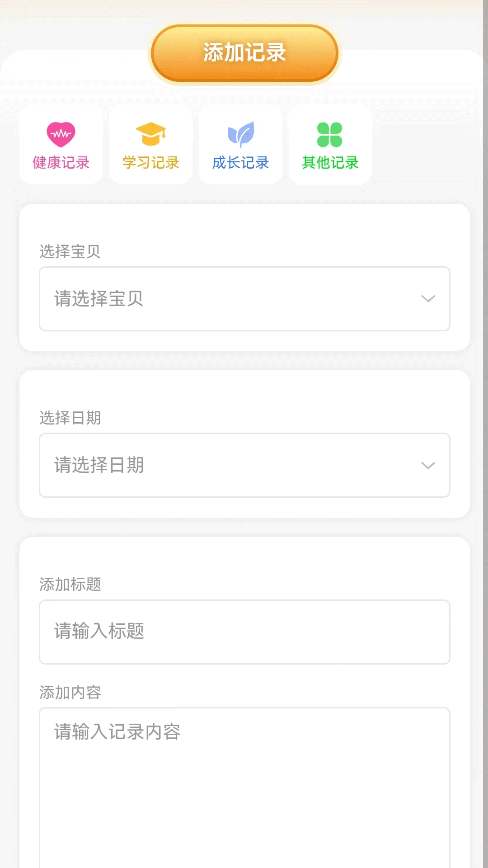Tap the yellow graduation cap icon
Image resolution: width=488 pixels, height=868 pixels.
click(151, 134)
